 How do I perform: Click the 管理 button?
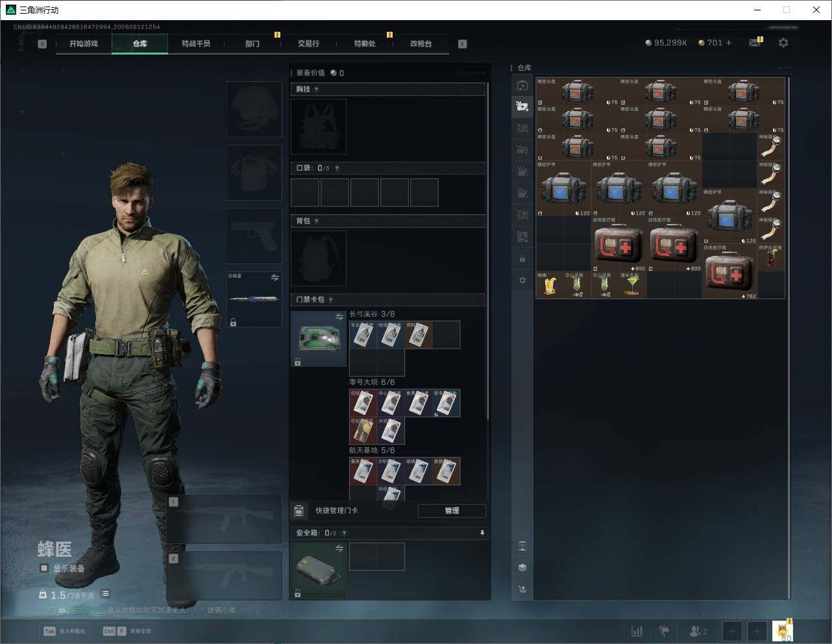coord(452,511)
